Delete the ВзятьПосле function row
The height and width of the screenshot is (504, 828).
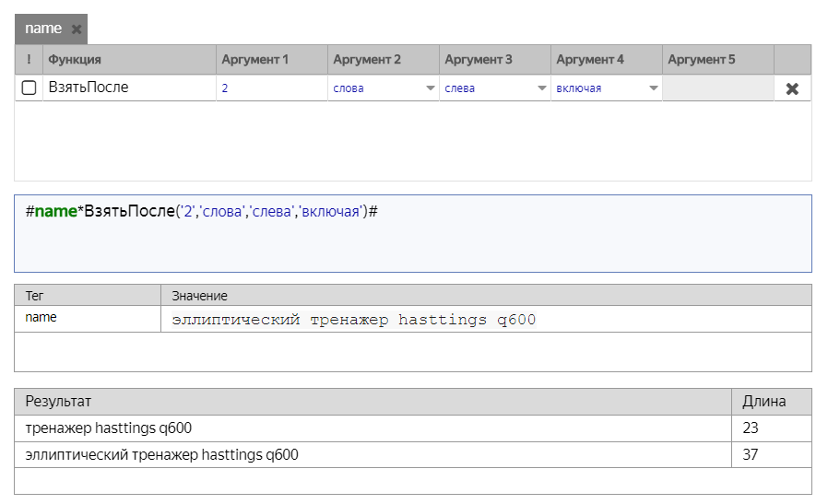[791, 88]
